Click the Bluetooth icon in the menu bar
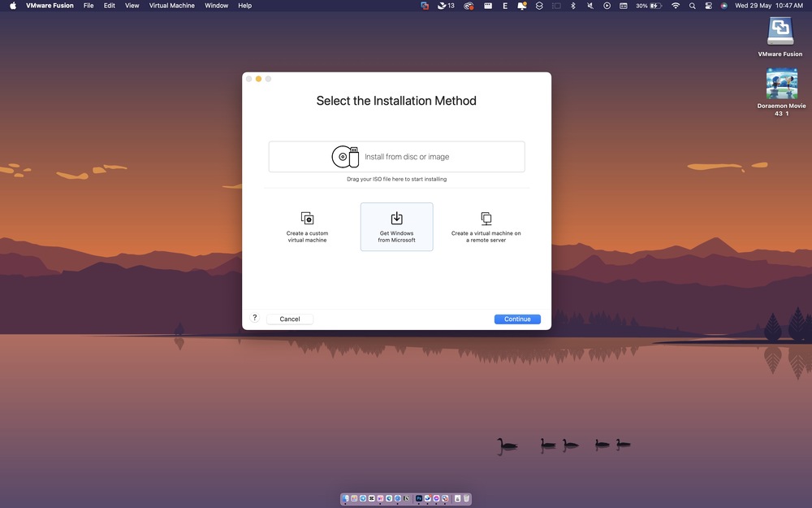812x508 pixels. coord(573,6)
